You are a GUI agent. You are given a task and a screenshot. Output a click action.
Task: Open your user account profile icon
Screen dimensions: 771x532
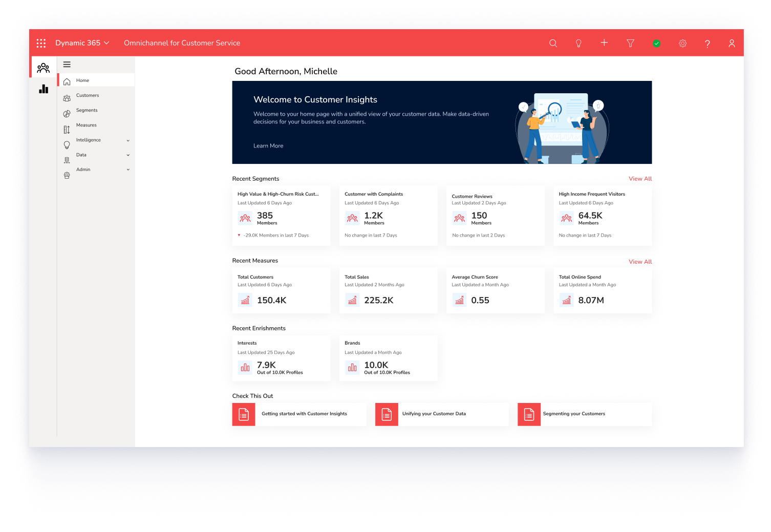(x=732, y=43)
